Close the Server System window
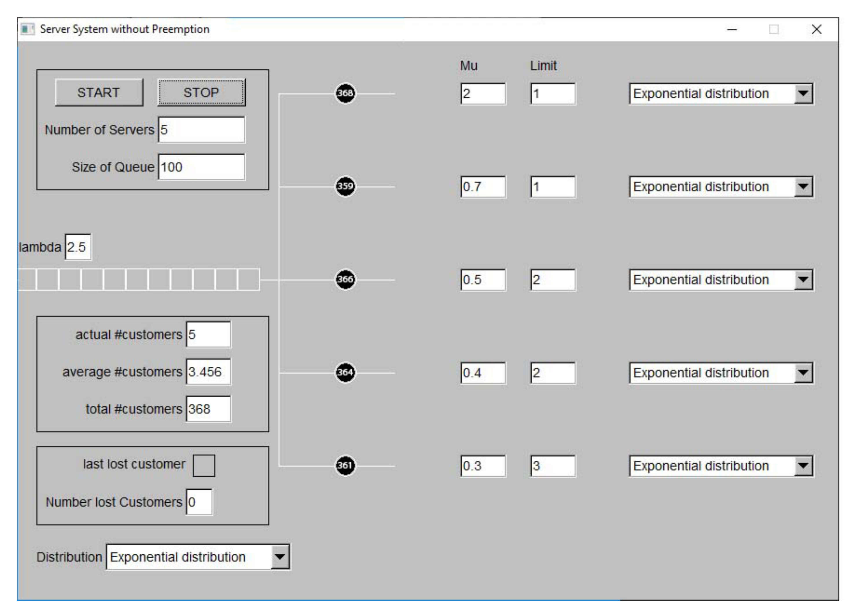 tap(816, 29)
